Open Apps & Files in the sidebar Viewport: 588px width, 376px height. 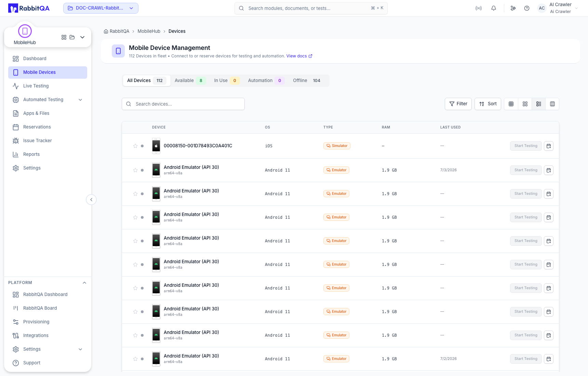(x=48, y=113)
